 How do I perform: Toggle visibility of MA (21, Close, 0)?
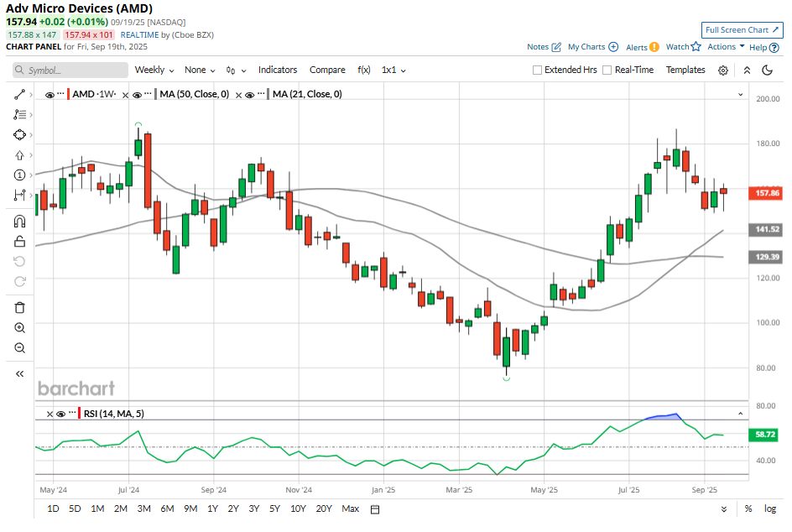pos(249,95)
